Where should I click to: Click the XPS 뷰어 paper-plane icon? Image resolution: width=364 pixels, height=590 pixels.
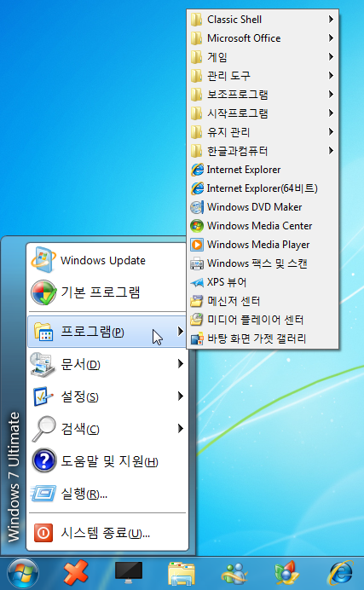(197, 282)
